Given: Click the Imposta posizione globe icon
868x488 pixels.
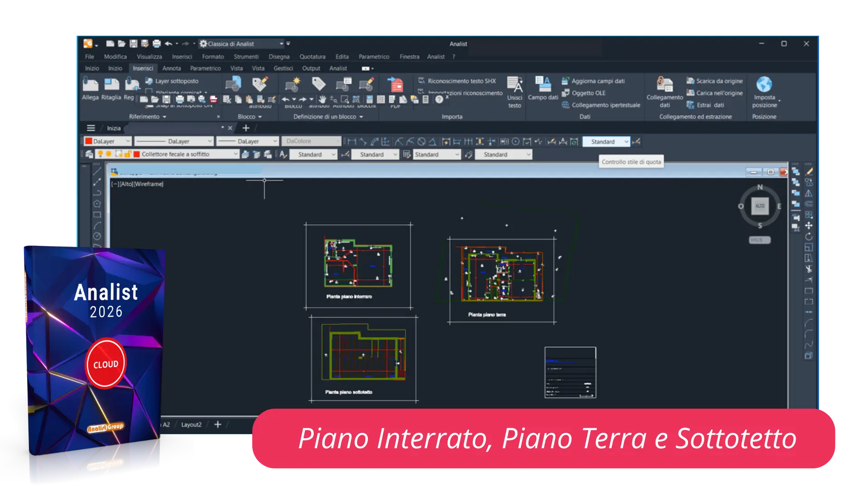Looking at the screenshot, I should 764,84.
